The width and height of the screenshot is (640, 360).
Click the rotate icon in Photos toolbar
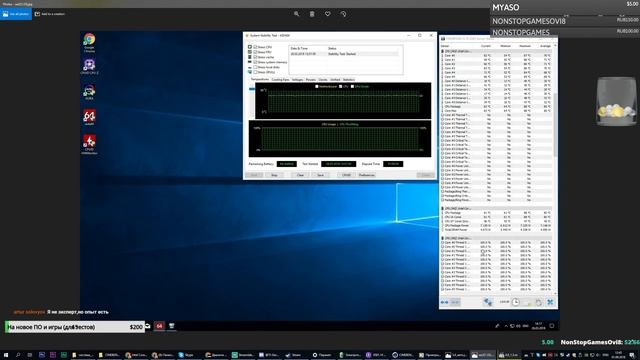click(343, 14)
